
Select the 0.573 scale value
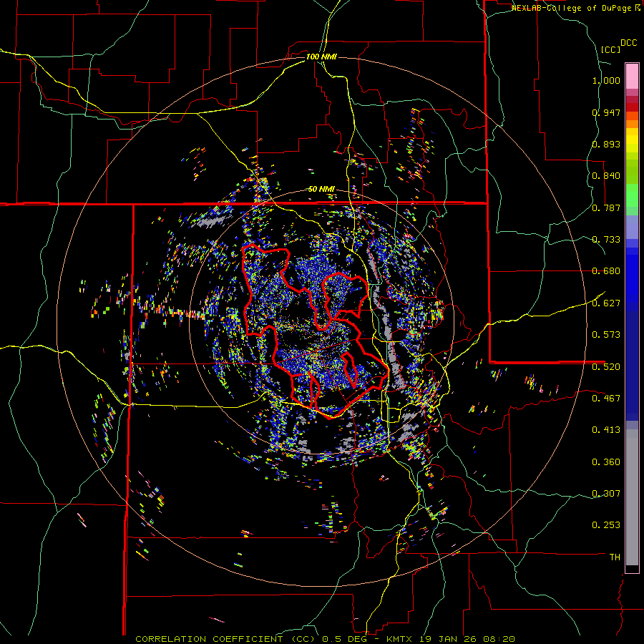point(606,335)
